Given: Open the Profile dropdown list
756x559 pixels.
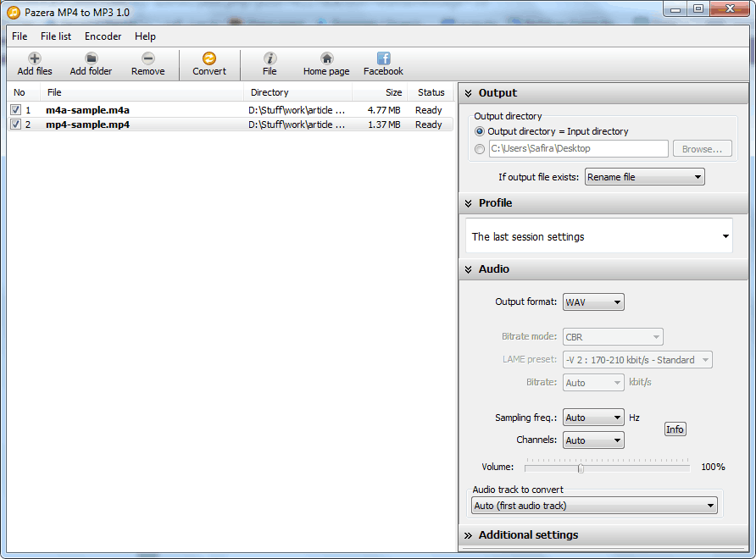Looking at the screenshot, I should [x=599, y=236].
